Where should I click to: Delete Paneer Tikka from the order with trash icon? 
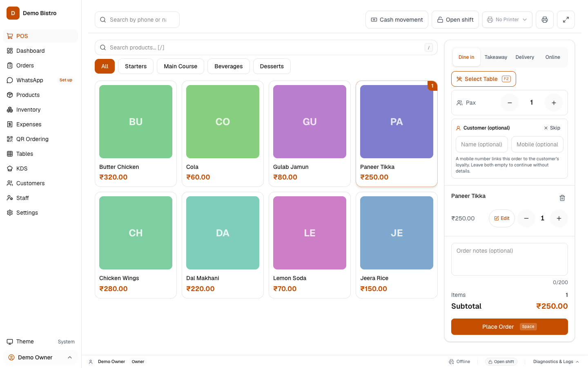(562, 198)
